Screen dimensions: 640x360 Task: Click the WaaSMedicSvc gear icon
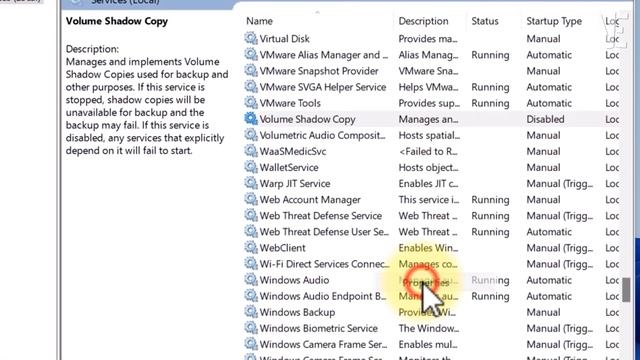(251, 151)
